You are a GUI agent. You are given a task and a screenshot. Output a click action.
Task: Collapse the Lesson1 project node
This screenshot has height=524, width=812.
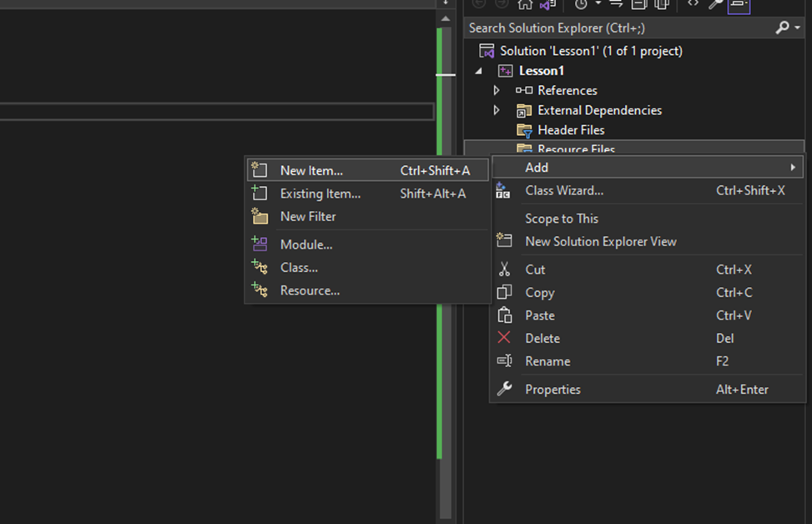[479, 71]
